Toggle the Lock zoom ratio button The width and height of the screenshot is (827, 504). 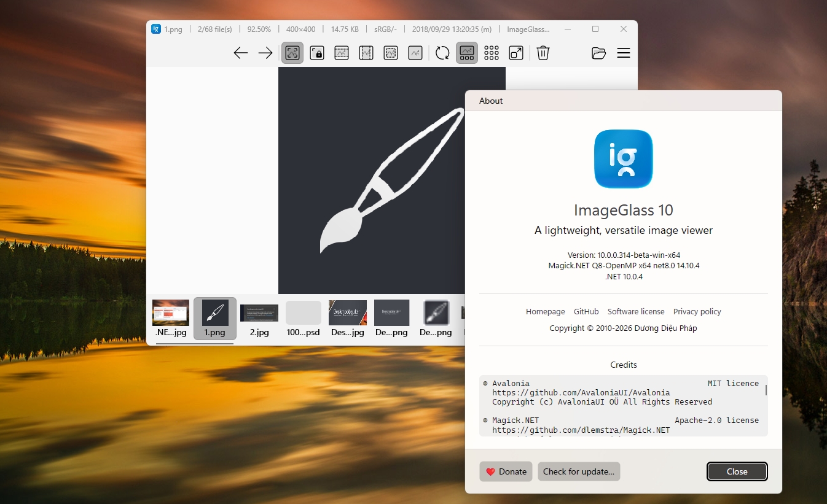(x=317, y=53)
